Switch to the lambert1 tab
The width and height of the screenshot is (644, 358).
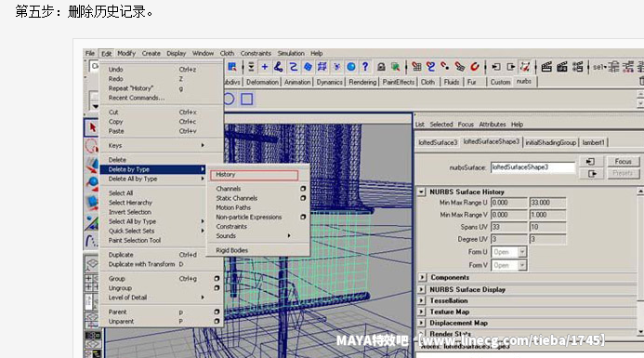(594, 142)
